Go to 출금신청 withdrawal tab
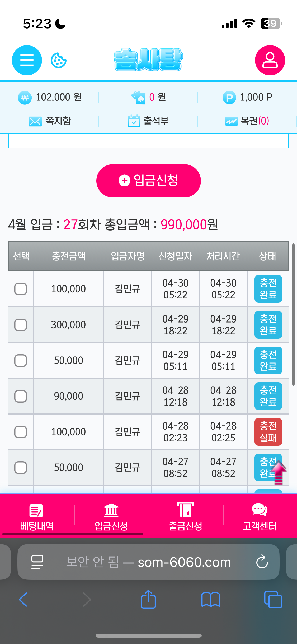This screenshot has height=644, width=297. click(186, 517)
